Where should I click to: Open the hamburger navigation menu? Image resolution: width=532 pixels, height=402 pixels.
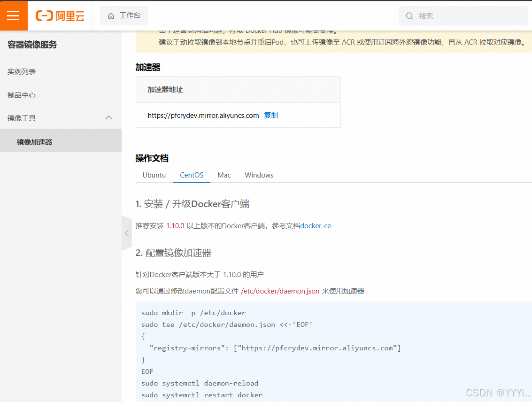pyautogui.click(x=14, y=15)
